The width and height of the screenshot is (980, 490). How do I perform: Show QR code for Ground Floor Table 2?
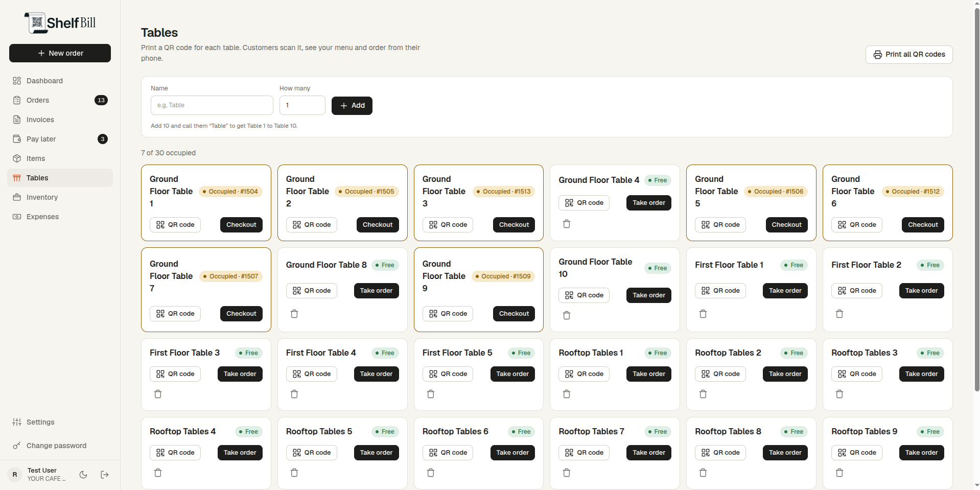pyautogui.click(x=312, y=225)
